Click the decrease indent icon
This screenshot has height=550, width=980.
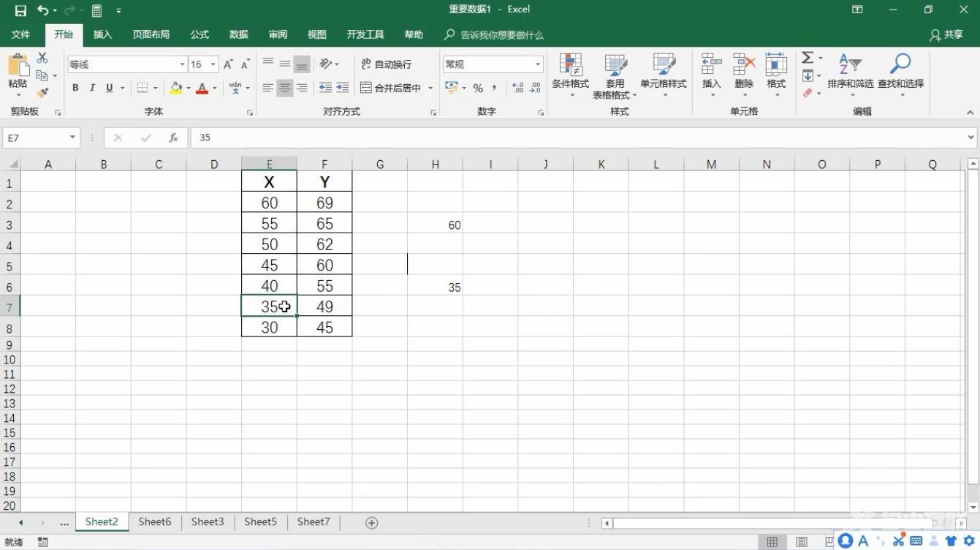[326, 88]
